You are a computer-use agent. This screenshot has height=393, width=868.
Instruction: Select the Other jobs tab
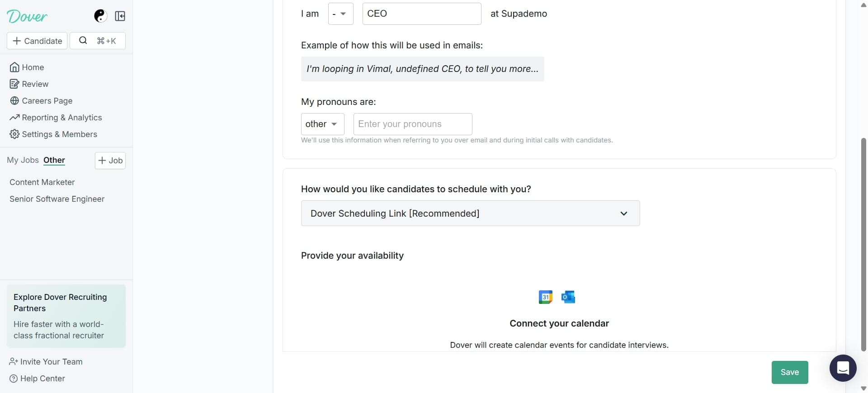[x=54, y=160]
